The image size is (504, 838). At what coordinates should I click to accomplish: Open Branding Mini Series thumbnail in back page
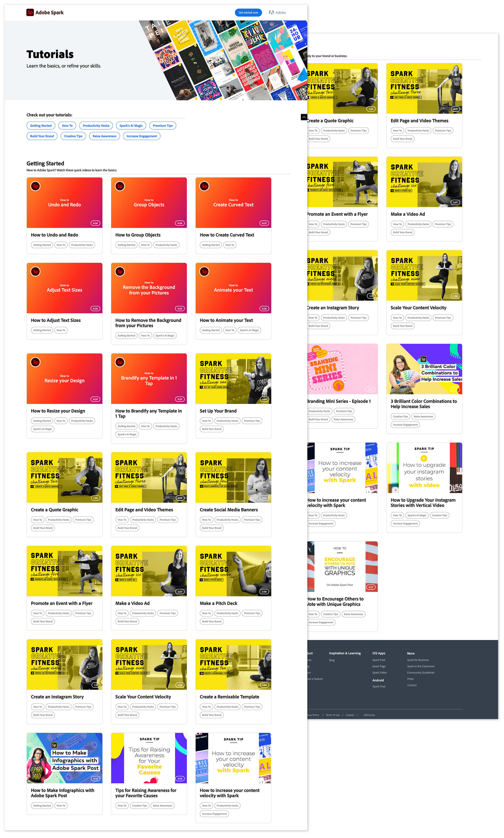point(342,369)
